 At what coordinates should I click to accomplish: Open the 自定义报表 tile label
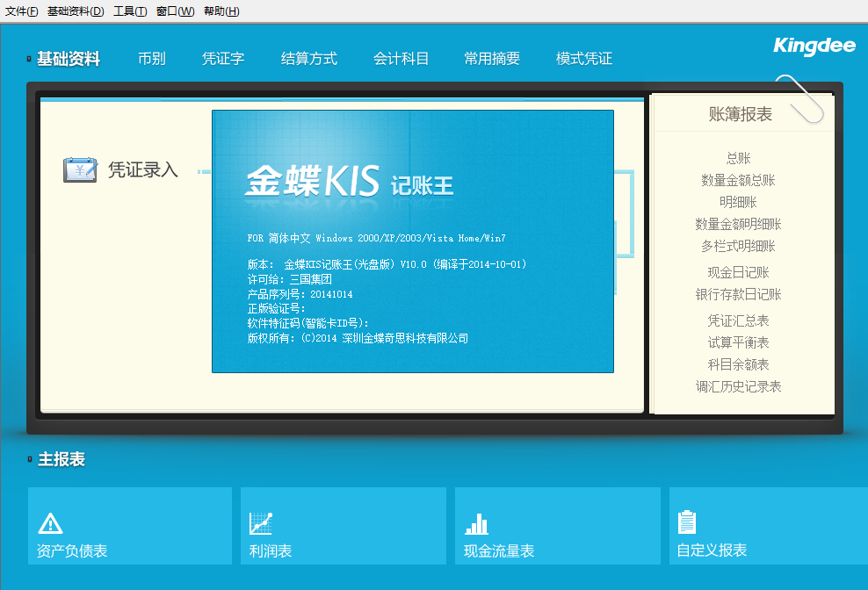pos(712,550)
